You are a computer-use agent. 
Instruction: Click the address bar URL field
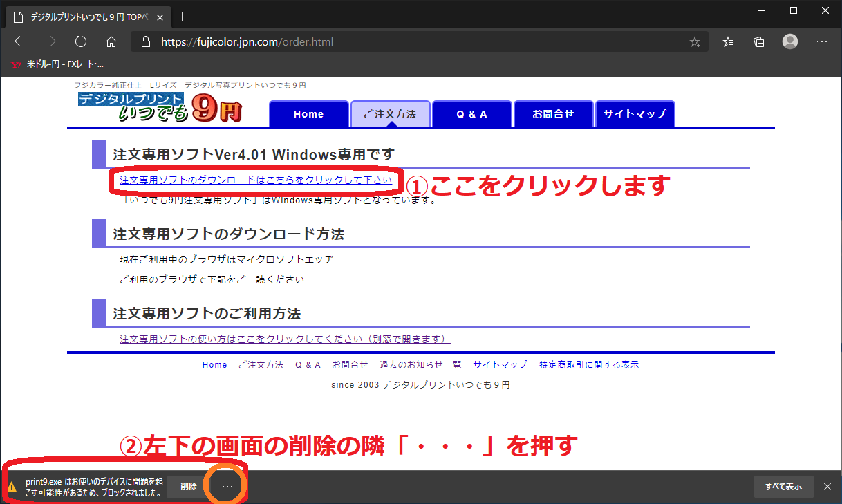pos(415,42)
